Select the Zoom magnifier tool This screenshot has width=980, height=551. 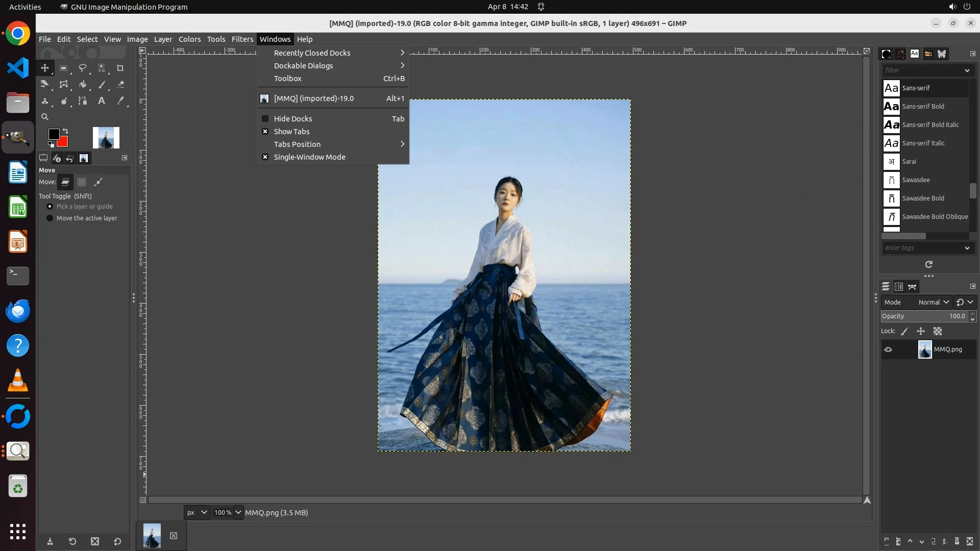click(x=45, y=117)
